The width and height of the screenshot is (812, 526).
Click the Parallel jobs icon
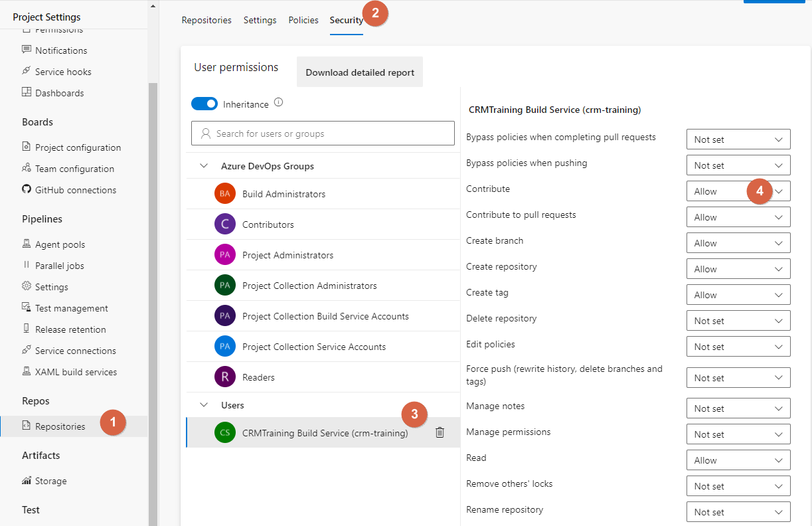click(27, 265)
